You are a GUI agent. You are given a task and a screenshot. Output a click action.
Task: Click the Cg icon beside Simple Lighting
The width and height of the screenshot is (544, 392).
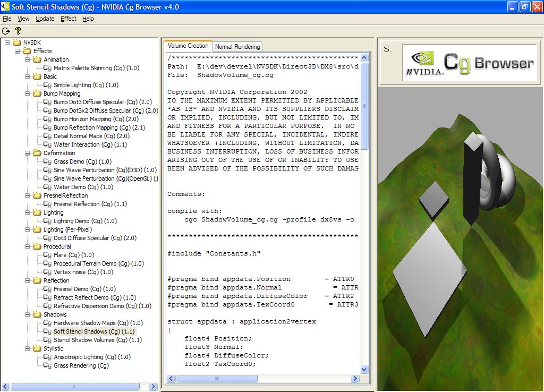(47, 85)
